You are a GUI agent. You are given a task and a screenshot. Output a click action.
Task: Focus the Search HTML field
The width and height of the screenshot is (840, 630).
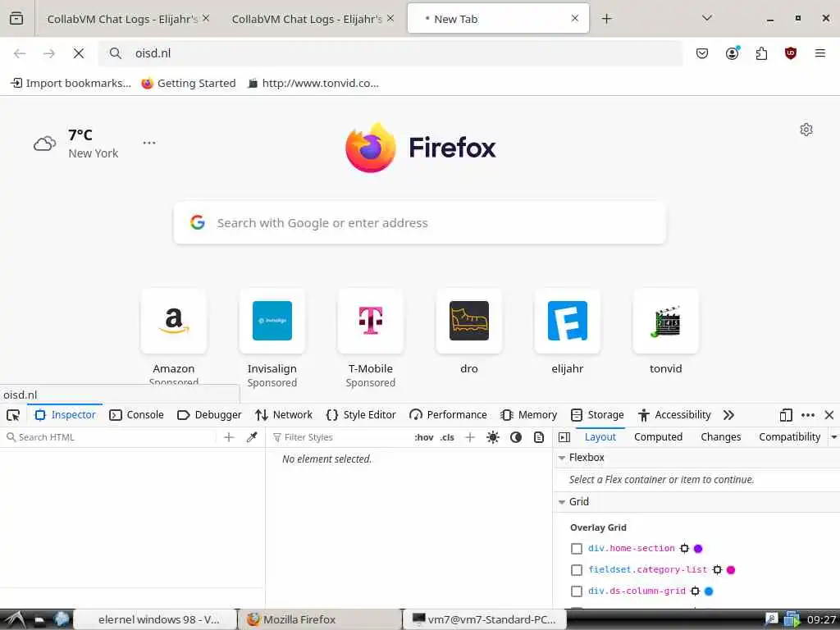coord(110,437)
